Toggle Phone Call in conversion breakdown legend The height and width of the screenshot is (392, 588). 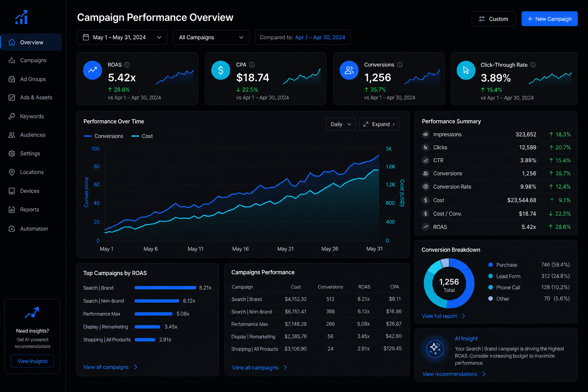(x=504, y=287)
